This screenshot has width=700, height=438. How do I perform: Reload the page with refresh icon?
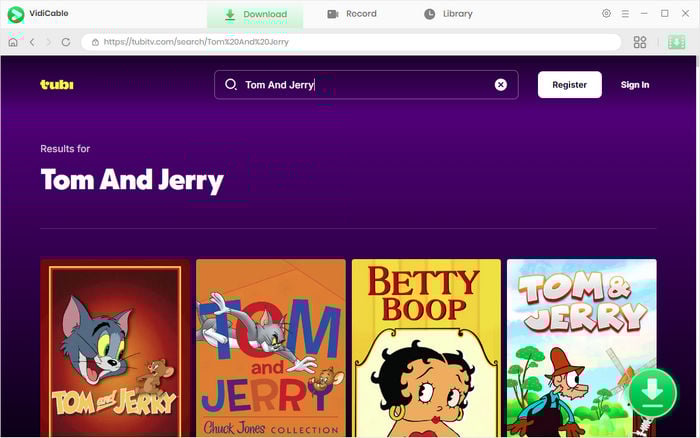click(66, 42)
